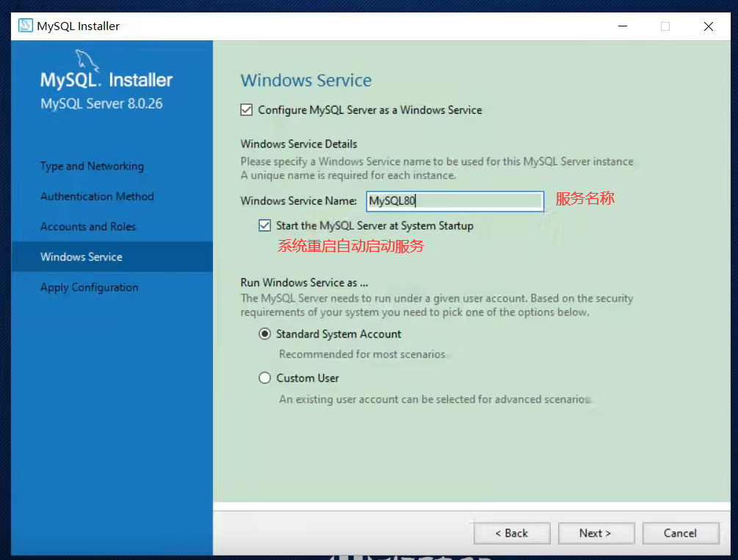738x560 pixels.
Task: Maximize the MySQL Installer window
Action: (665, 26)
